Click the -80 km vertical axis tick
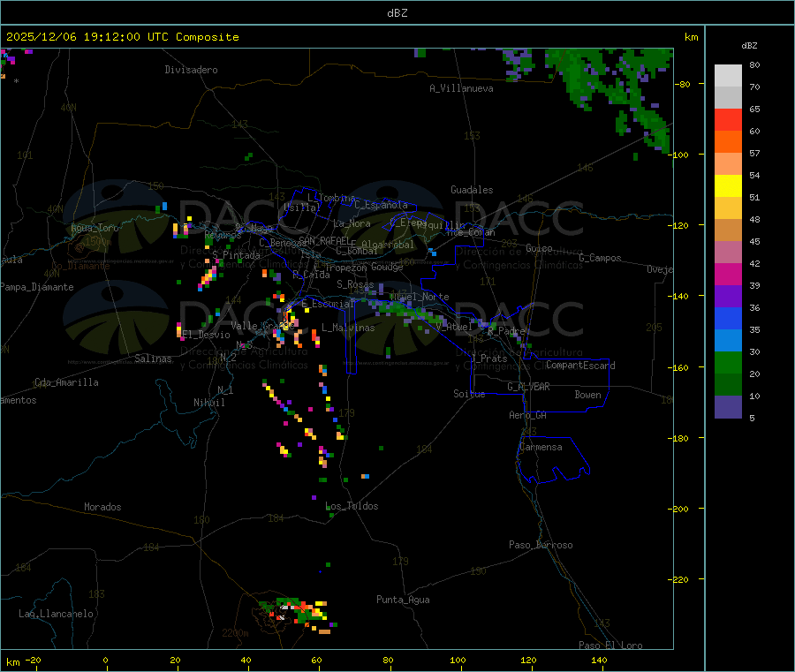Screen dimensions: 795x672 coord(683,84)
